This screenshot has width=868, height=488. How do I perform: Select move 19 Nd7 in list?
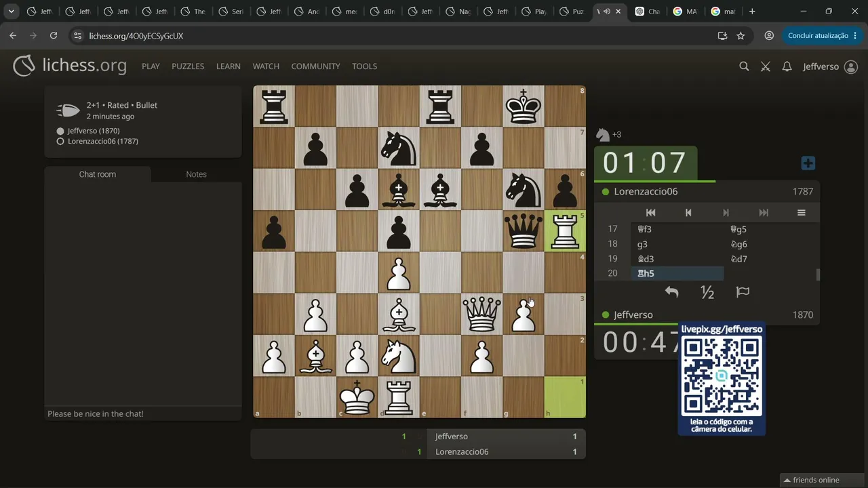coord(770,259)
